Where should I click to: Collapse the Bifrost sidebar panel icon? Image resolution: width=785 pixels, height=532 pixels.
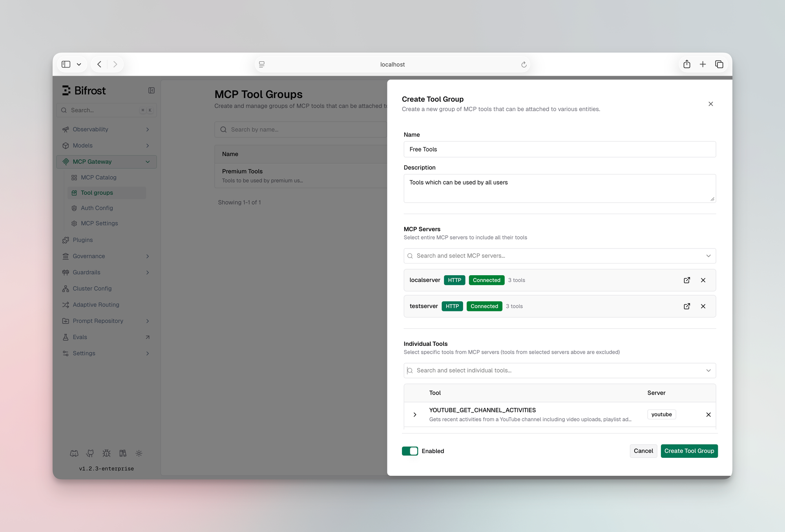click(x=152, y=91)
